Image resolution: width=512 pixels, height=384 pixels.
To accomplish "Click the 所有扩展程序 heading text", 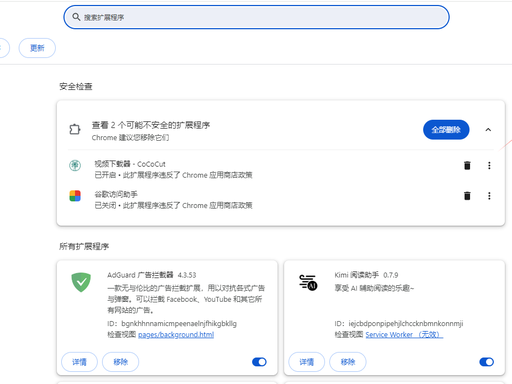I will [84, 246].
